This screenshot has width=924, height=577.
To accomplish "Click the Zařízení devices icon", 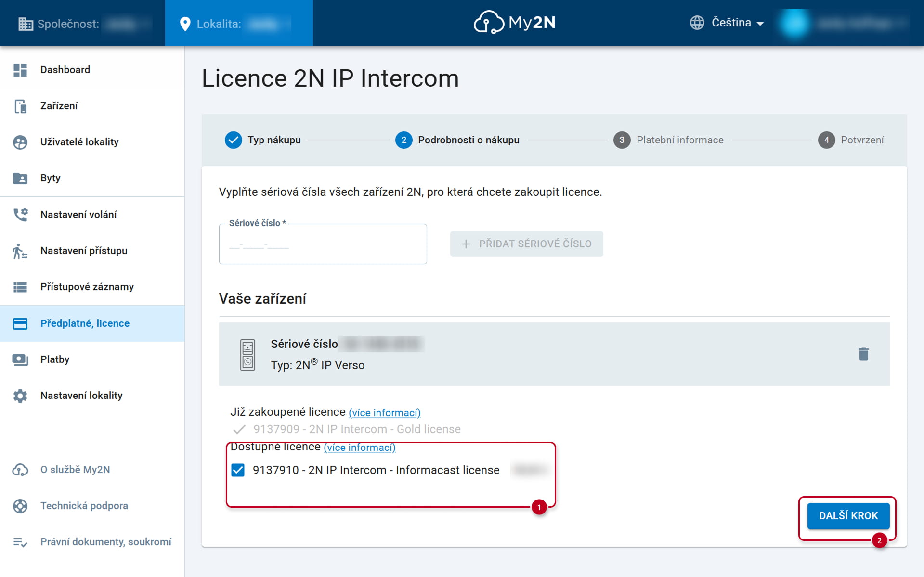I will tap(20, 106).
